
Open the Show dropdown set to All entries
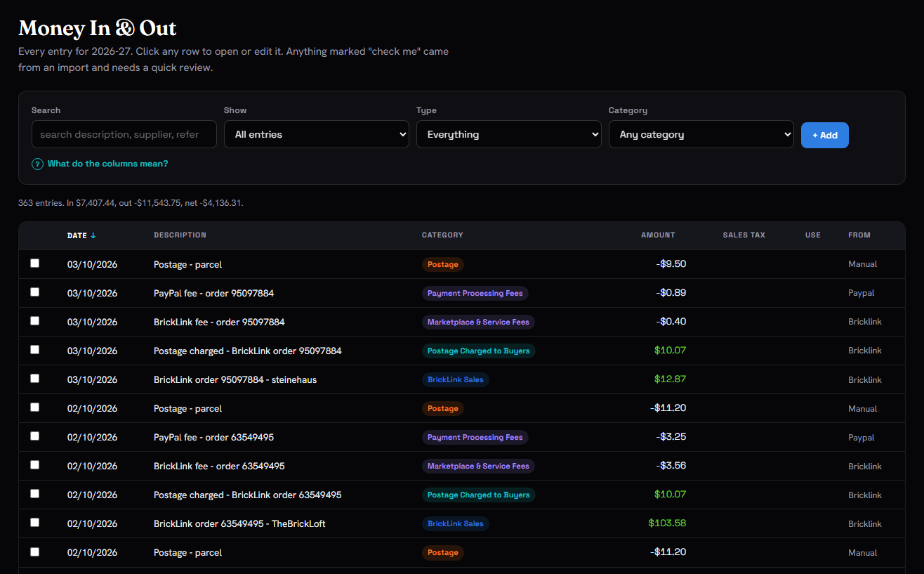(x=317, y=134)
